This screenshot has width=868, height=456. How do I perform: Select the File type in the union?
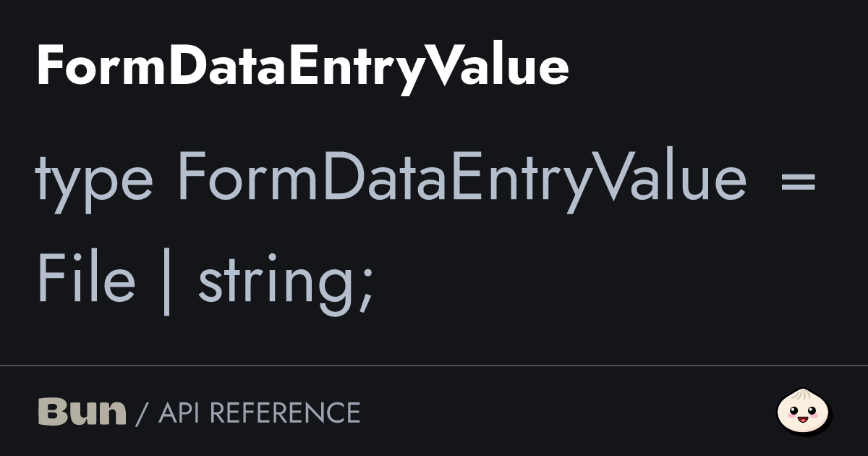pyautogui.click(x=85, y=280)
